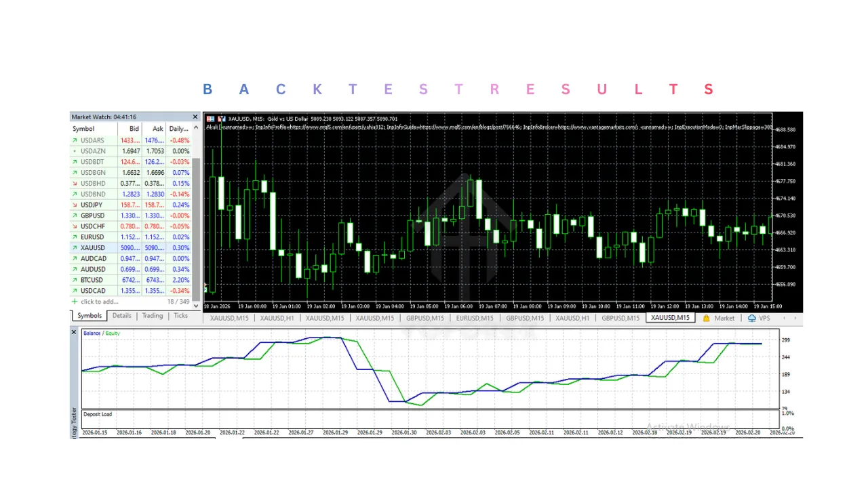Select the USDBDT row

tap(131, 162)
